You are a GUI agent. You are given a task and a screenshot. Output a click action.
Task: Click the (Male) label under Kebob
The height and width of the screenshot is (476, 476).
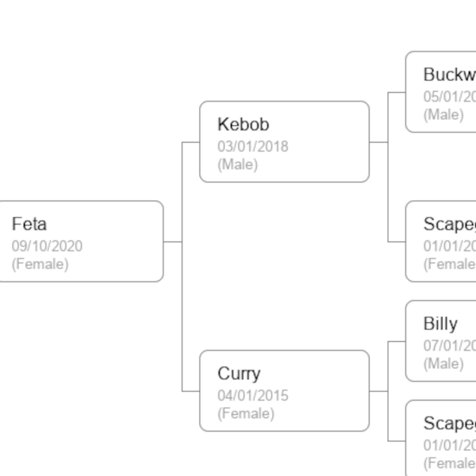[x=238, y=165]
